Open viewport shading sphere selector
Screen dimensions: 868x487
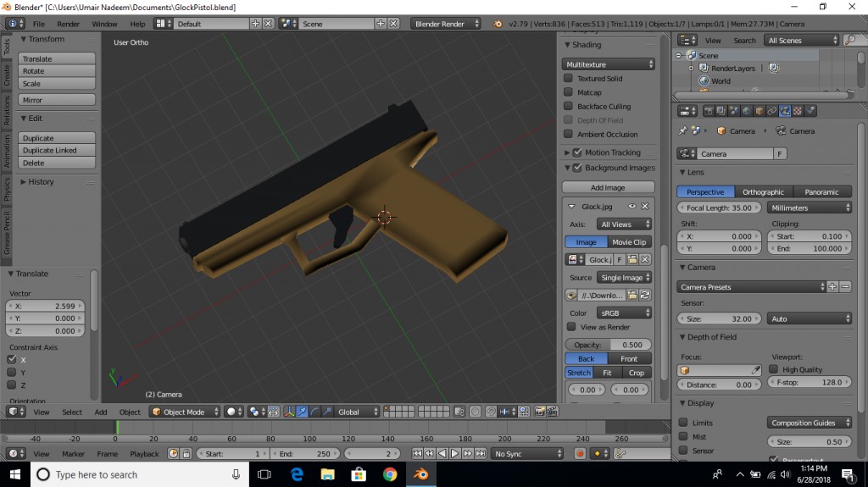[x=235, y=412]
